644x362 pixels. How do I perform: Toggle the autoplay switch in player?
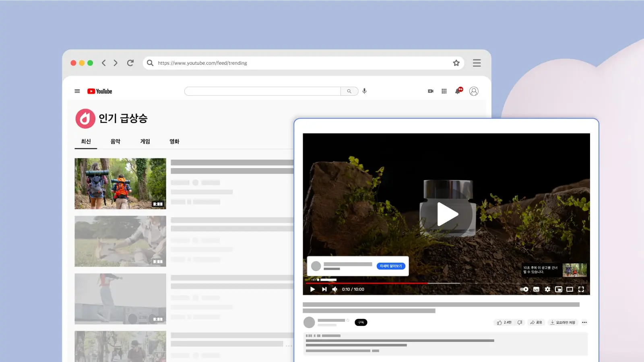pyautogui.click(x=524, y=289)
